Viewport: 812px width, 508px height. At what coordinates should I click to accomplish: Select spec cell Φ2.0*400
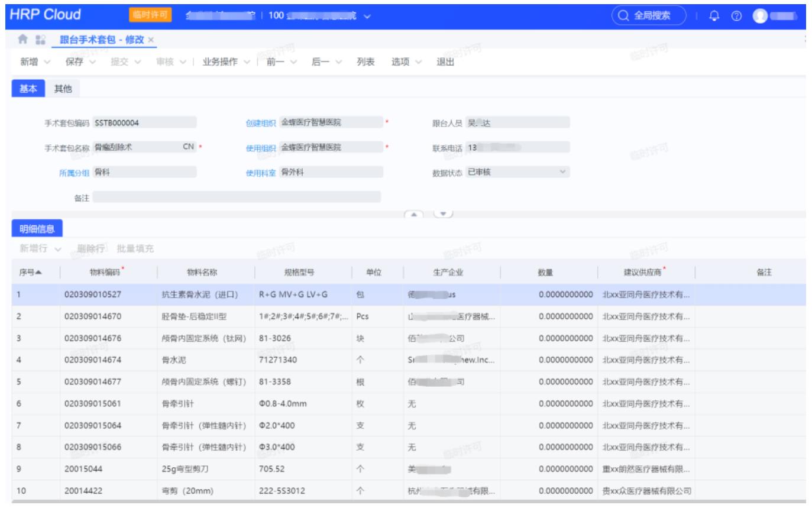(303, 425)
